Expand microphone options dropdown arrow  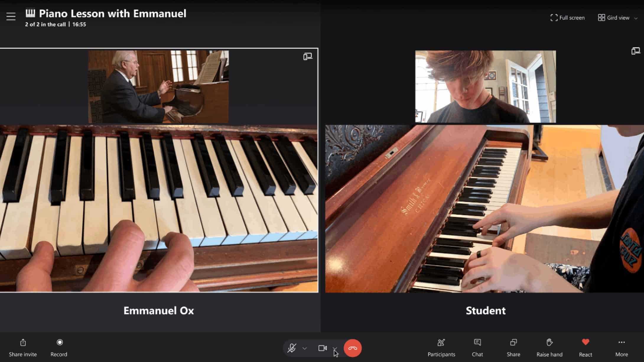click(x=304, y=348)
